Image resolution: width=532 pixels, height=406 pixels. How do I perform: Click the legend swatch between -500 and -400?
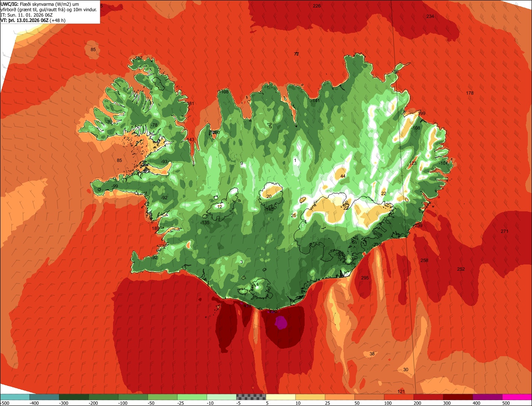click(x=15, y=397)
